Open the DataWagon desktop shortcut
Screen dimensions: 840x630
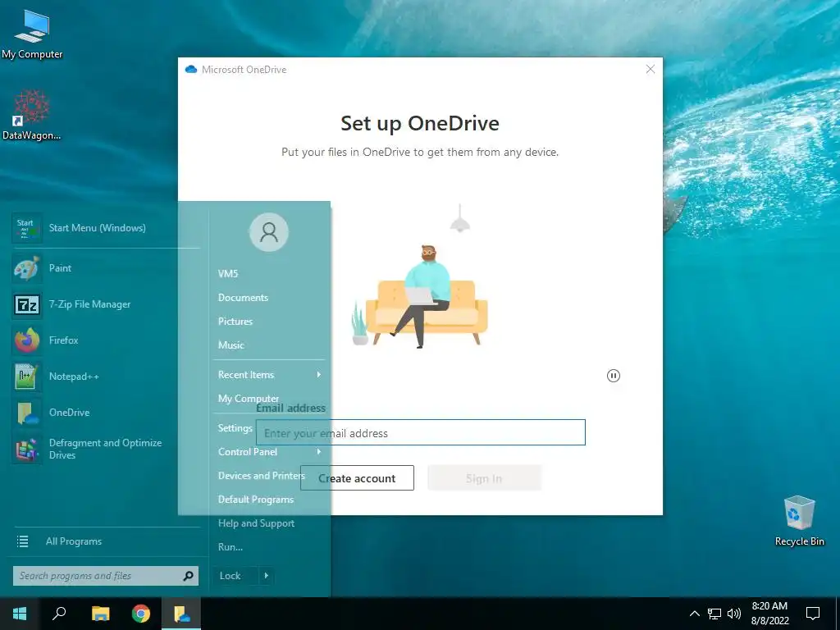[x=32, y=113]
